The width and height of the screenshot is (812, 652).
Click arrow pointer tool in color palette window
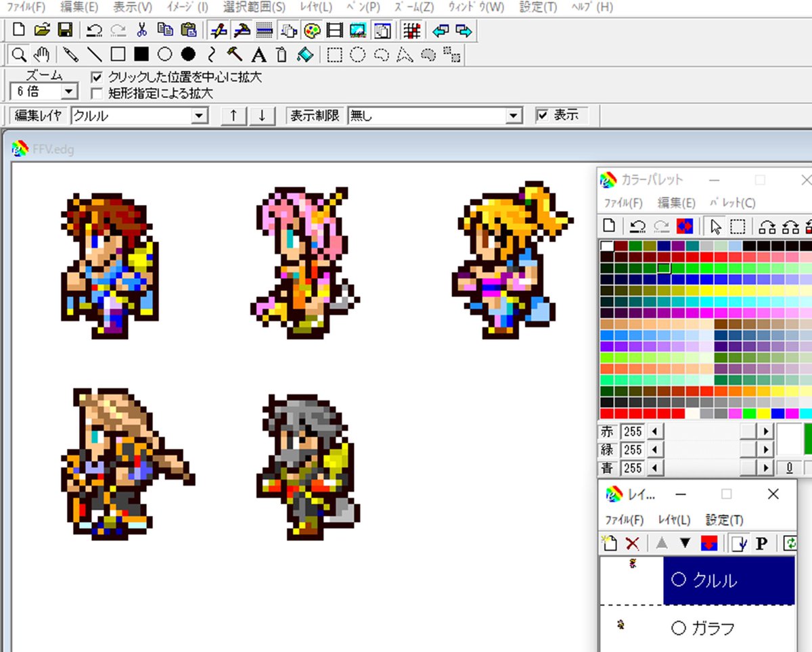pyautogui.click(x=715, y=226)
